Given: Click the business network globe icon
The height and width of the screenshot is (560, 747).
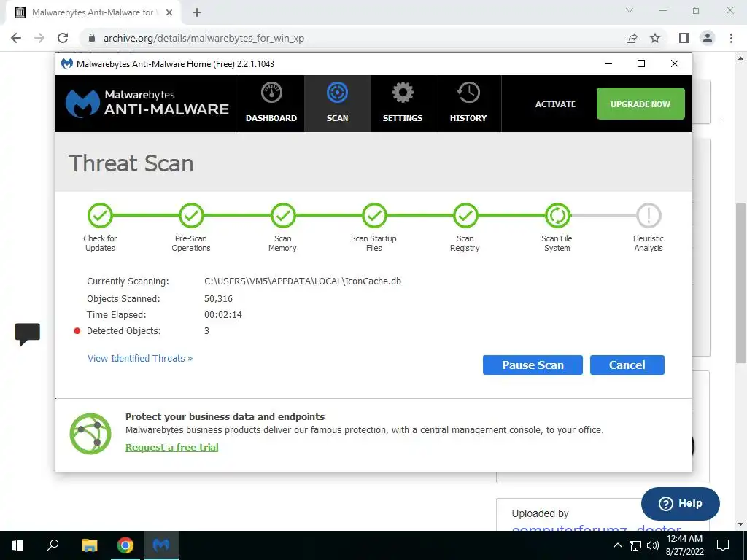Looking at the screenshot, I should [x=90, y=433].
